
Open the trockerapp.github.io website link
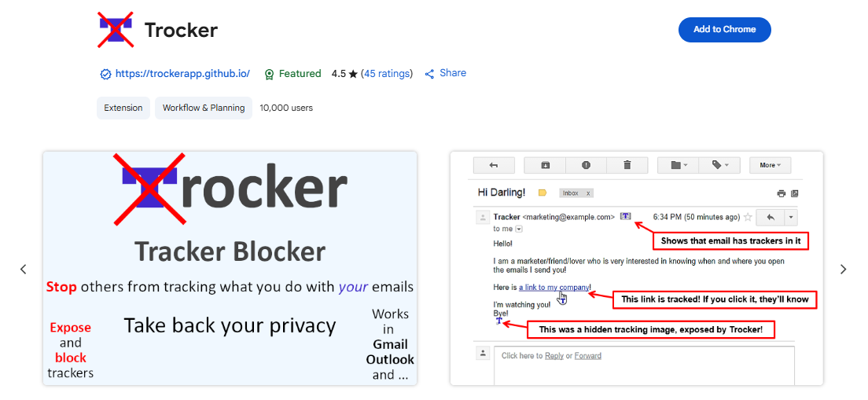click(x=182, y=74)
